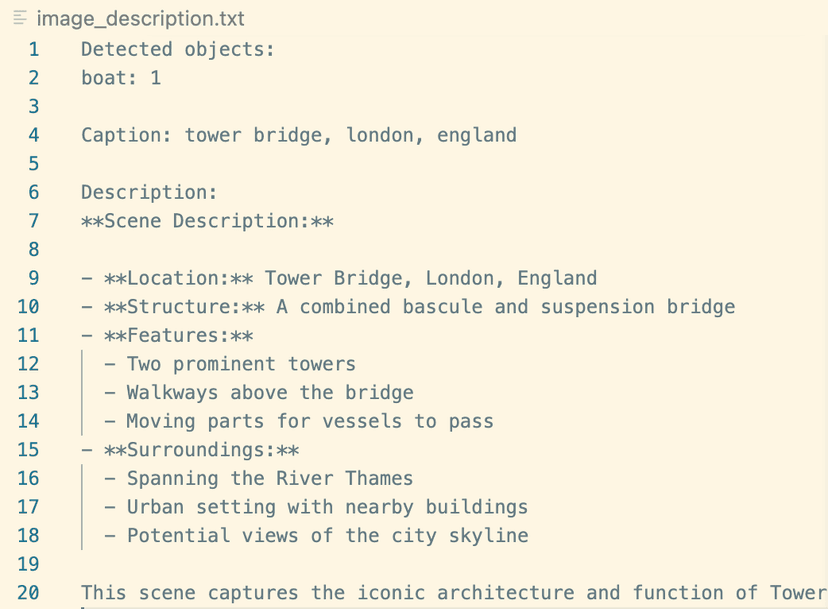Click the "Description:" line on line 6
828x609 pixels.
click(148, 192)
